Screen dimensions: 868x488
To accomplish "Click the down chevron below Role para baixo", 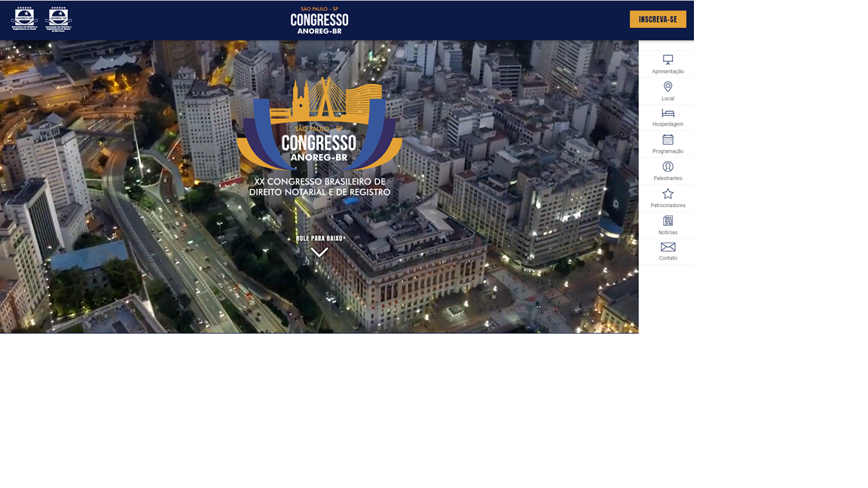I will [319, 252].
